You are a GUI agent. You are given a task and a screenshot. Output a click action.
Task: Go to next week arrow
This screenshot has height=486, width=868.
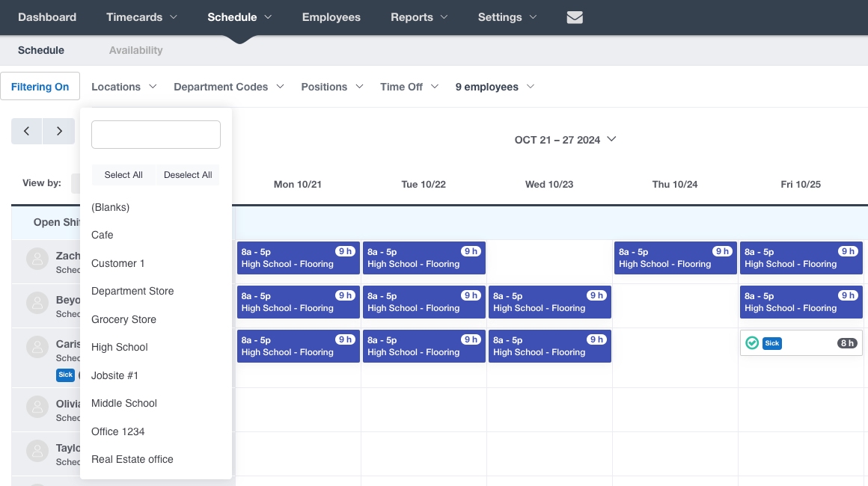[x=58, y=131]
